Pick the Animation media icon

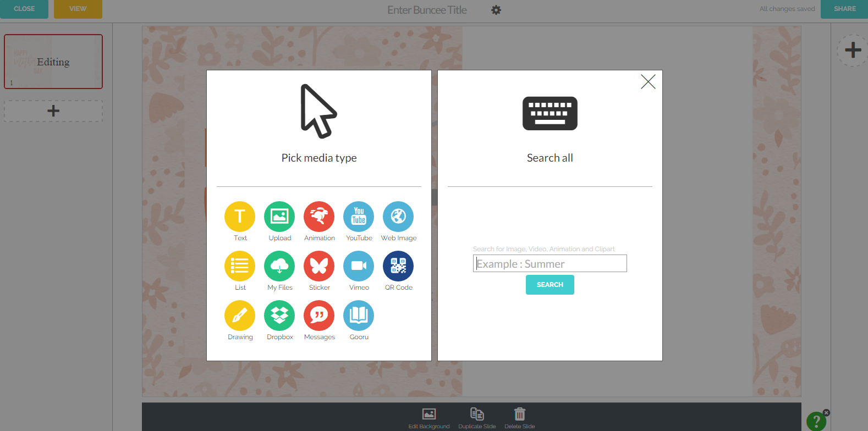pos(319,217)
